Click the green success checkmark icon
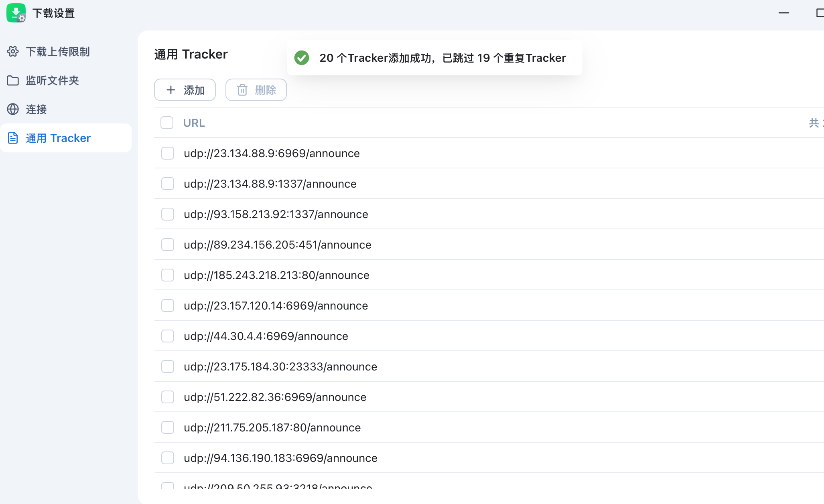Viewport: 824px width, 504px height. point(302,58)
